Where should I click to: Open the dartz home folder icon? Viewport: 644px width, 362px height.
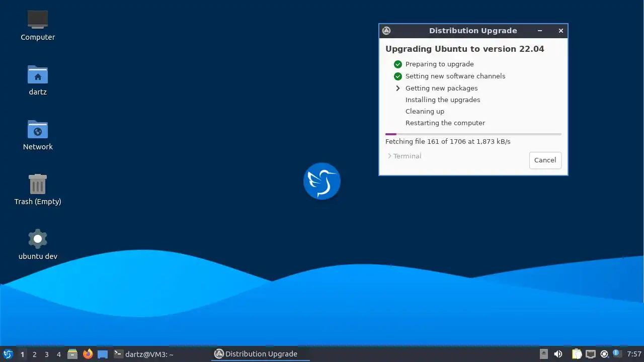pyautogui.click(x=38, y=74)
